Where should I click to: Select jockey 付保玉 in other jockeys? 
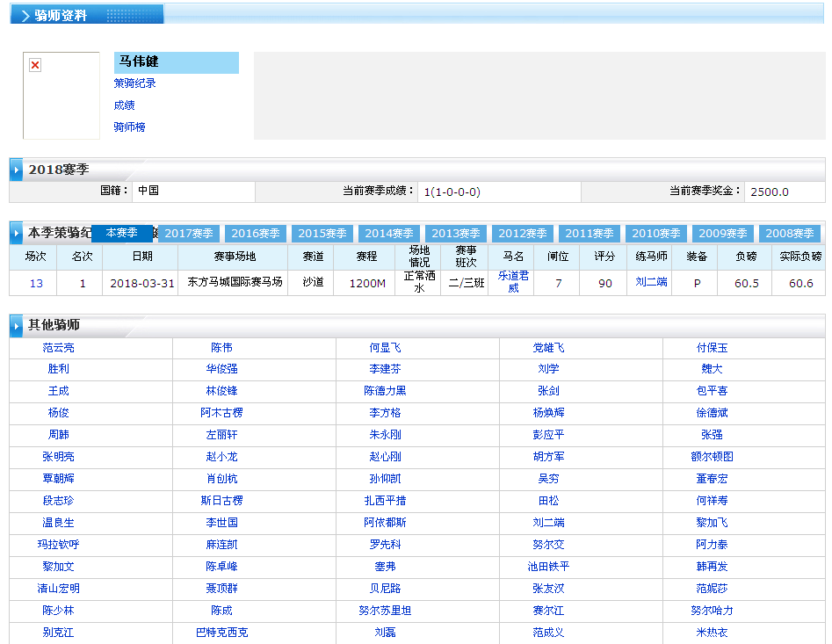click(712, 348)
